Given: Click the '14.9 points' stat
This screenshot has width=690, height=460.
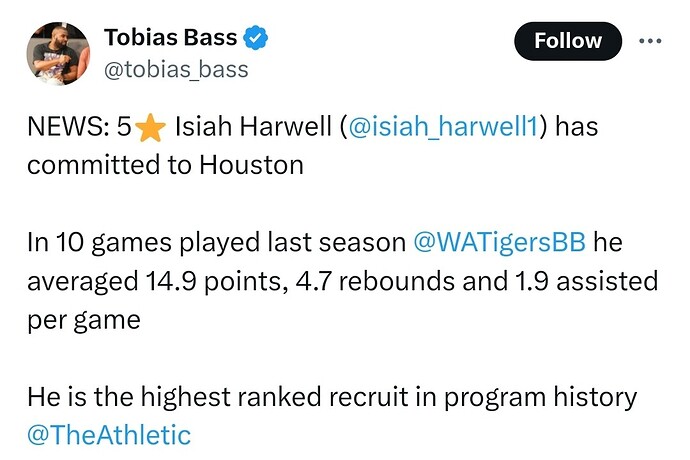Looking at the screenshot, I should click(x=214, y=282).
